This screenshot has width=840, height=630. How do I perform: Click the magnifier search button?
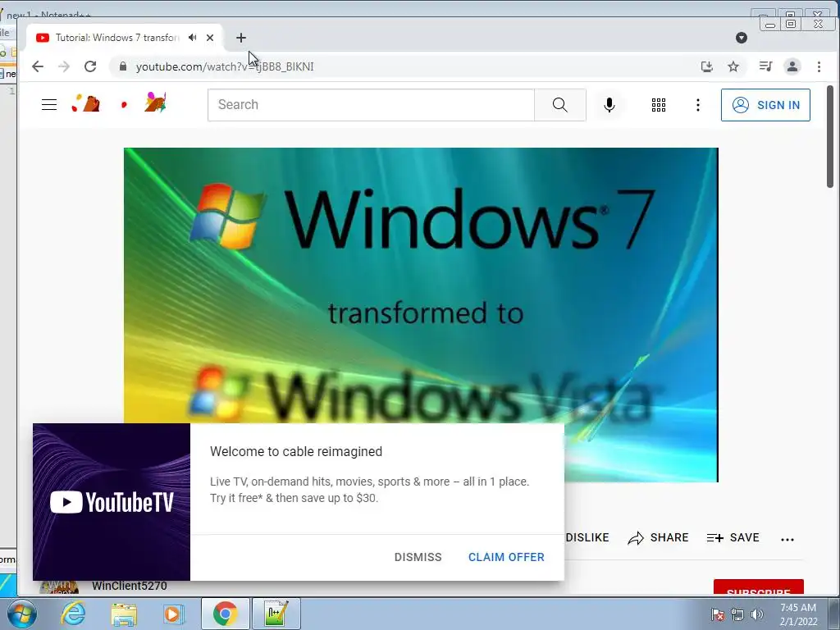pyautogui.click(x=559, y=104)
